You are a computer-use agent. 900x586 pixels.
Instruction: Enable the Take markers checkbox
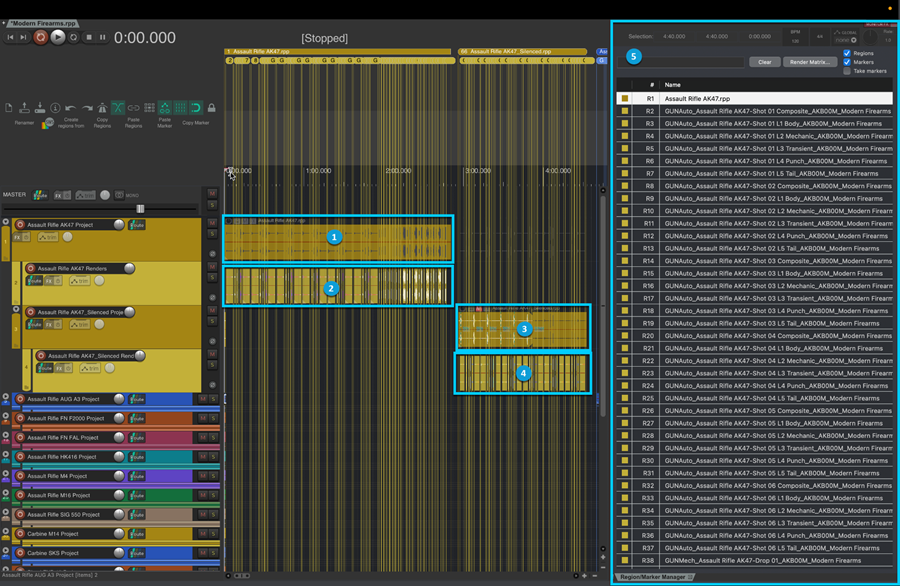[x=847, y=71]
